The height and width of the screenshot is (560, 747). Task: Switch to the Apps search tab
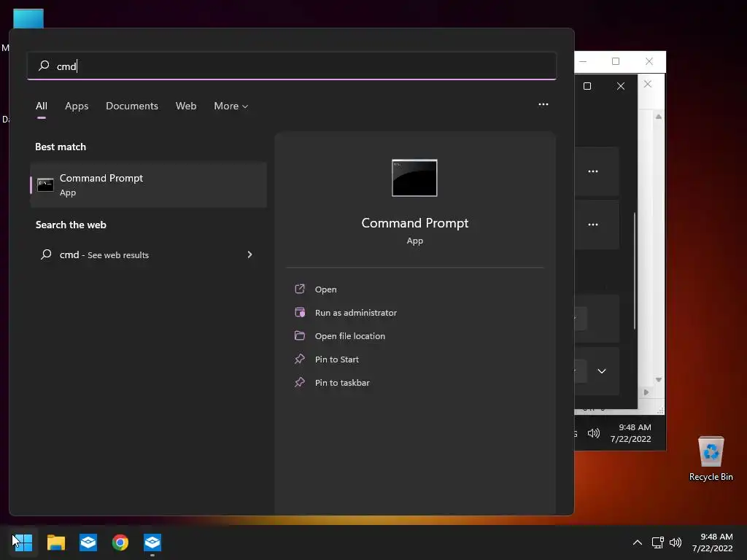click(x=77, y=106)
